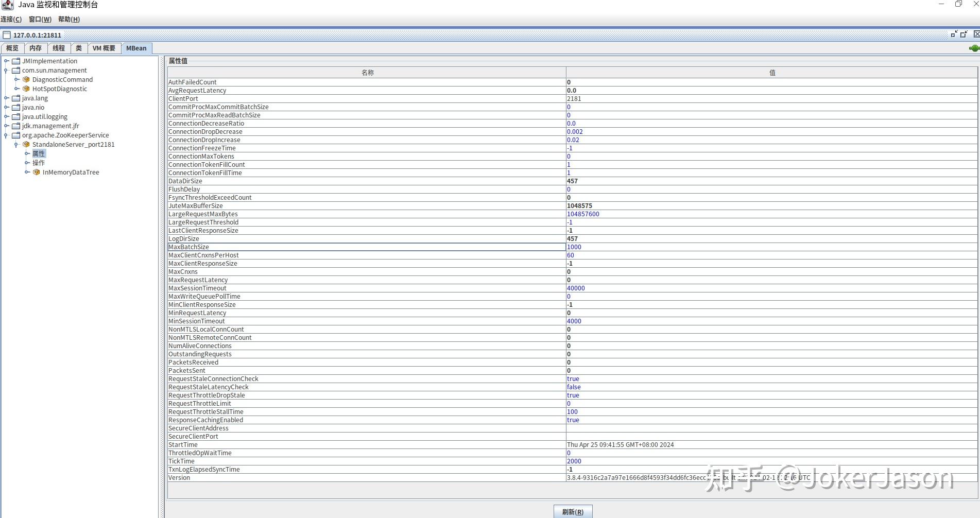The height and width of the screenshot is (518, 980).
Task: Open the 窗口(W) menu
Action: tap(40, 19)
